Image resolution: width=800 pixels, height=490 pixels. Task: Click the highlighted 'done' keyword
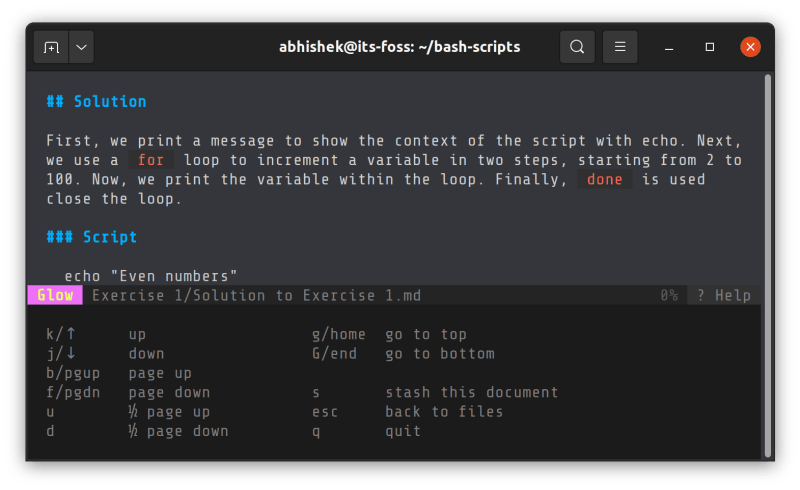pyautogui.click(x=605, y=180)
